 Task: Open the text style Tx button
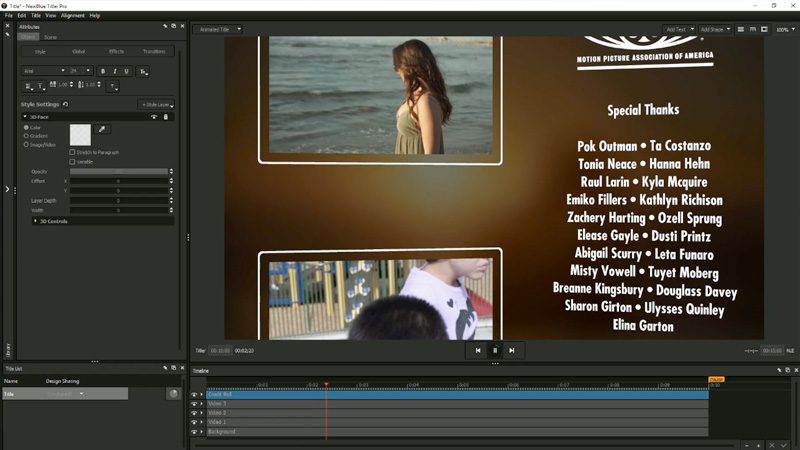pos(143,71)
